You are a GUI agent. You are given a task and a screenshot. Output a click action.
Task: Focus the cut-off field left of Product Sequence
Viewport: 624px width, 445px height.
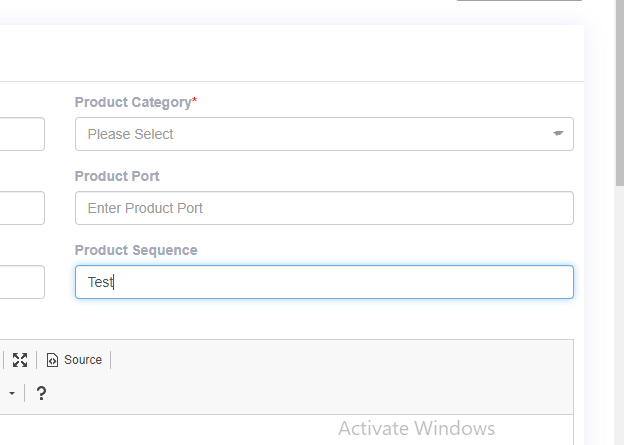[21, 282]
